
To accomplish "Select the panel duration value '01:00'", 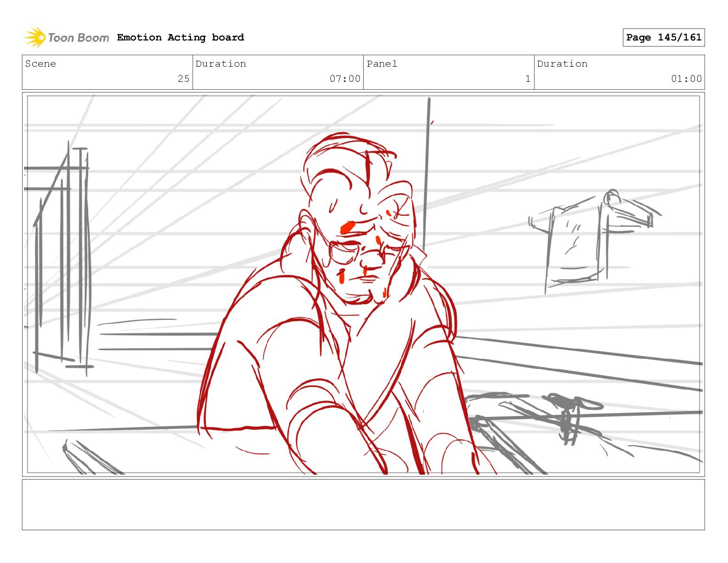I will (x=686, y=79).
